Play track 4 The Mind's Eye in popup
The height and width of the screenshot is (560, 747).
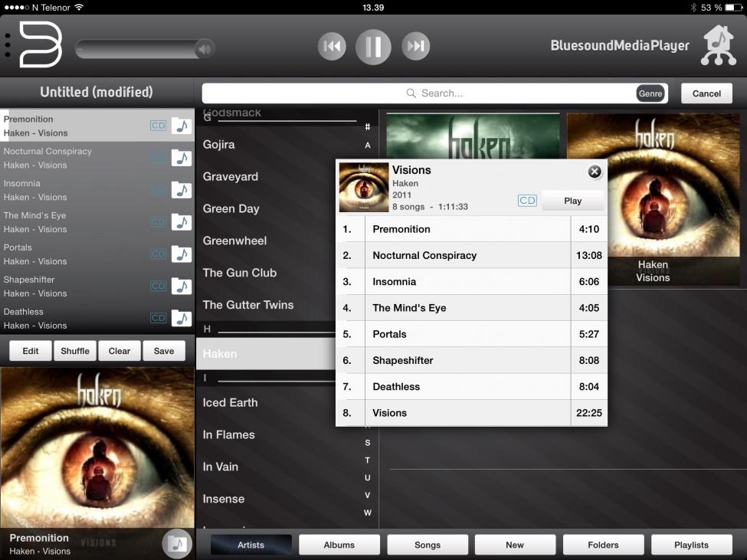pyautogui.click(x=472, y=308)
